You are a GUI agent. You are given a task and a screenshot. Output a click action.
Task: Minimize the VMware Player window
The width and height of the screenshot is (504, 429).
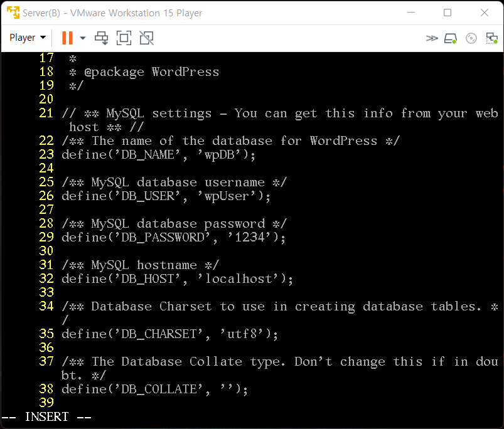click(x=411, y=13)
